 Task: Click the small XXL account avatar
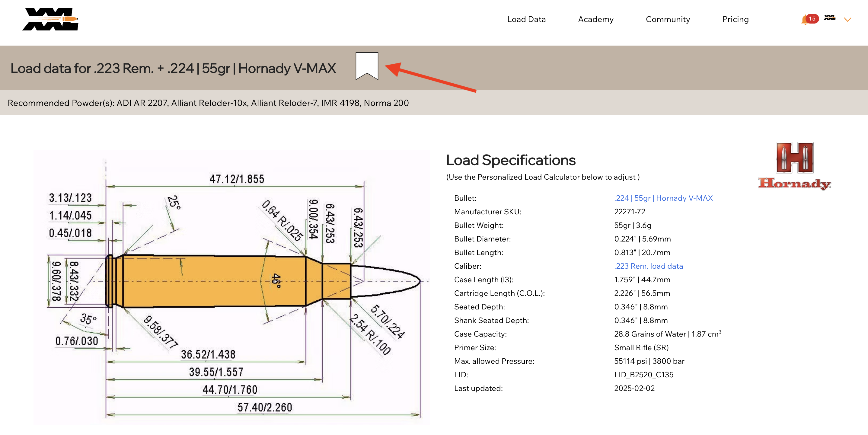click(830, 18)
